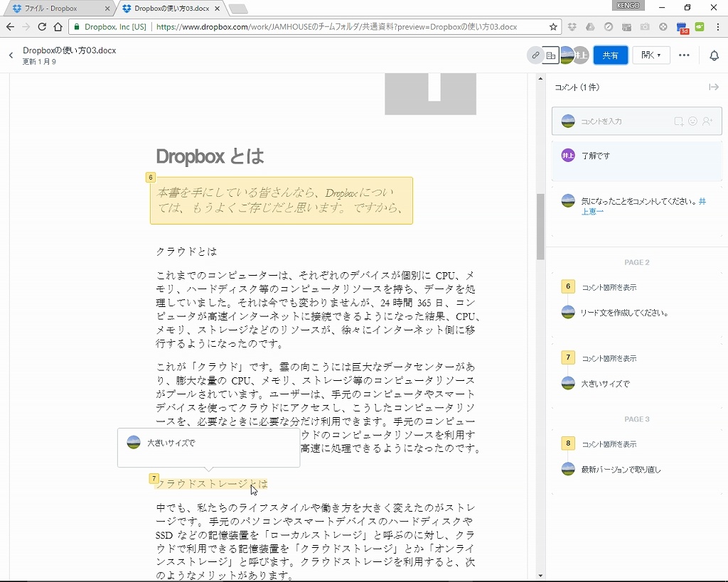Click the Dropbox とは heading
728x582 pixels.
click(x=210, y=156)
